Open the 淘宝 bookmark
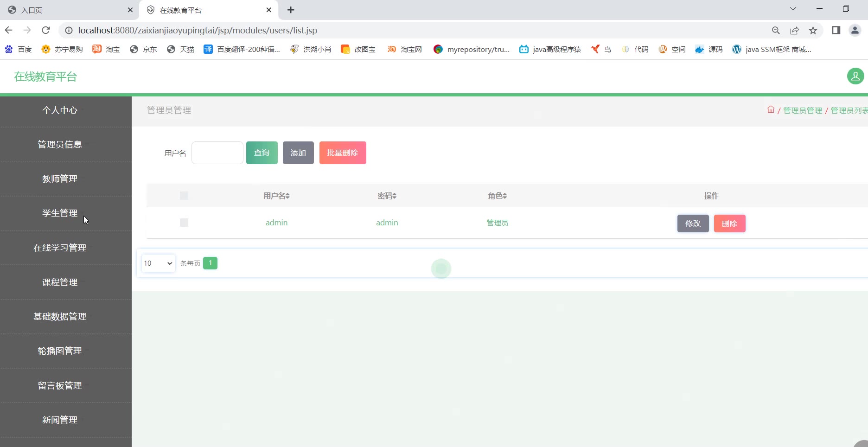This screenshot has height=447, width=868. tap(106, 49)
